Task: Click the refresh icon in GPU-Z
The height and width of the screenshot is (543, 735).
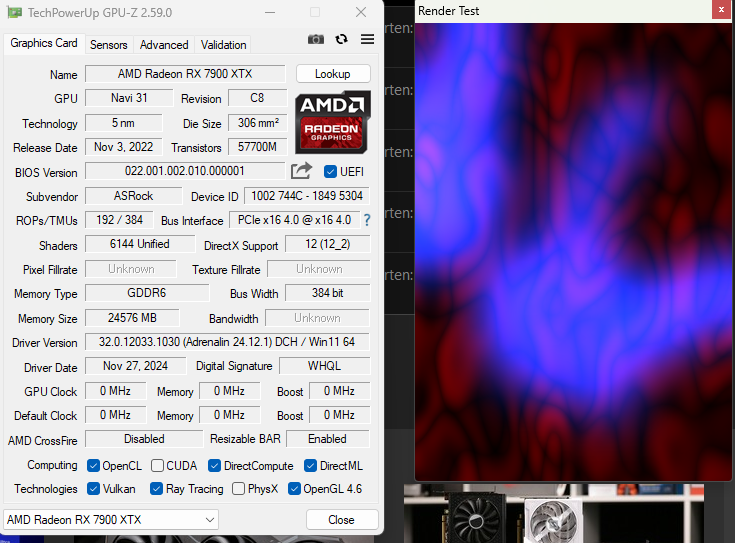Action: [342, 39]
